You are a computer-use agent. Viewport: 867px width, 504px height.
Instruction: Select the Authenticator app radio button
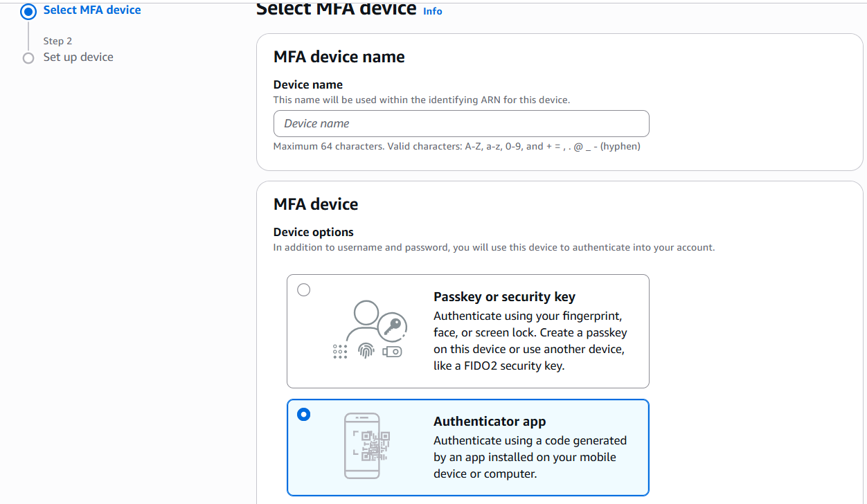[x=304, y=415]
